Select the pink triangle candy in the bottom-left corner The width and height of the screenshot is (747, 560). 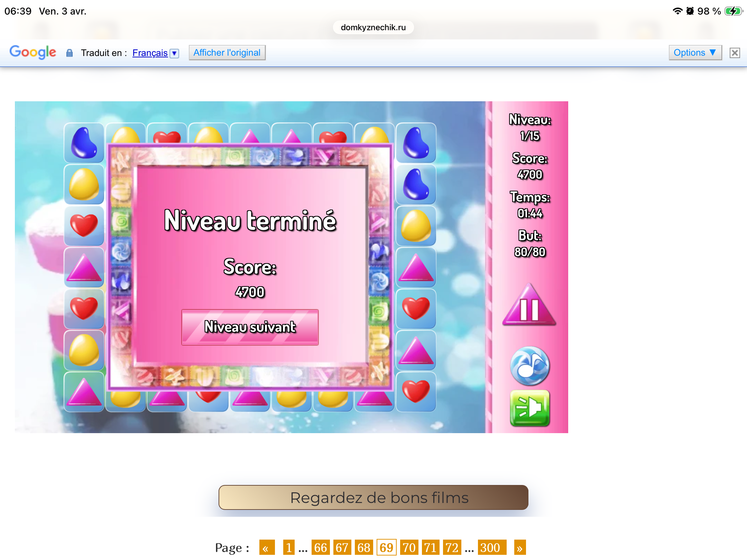[x=84, y=392]
